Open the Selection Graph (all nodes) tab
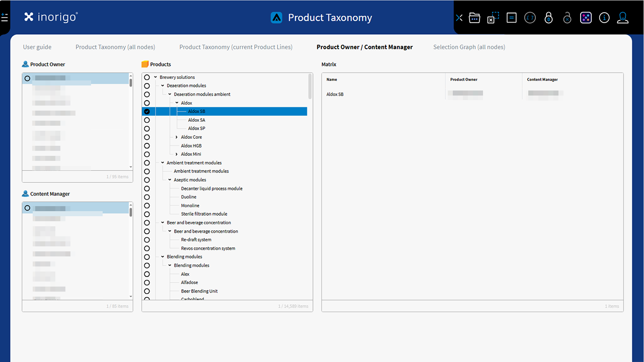Screen dimensions: 644x362 [469, 47]
